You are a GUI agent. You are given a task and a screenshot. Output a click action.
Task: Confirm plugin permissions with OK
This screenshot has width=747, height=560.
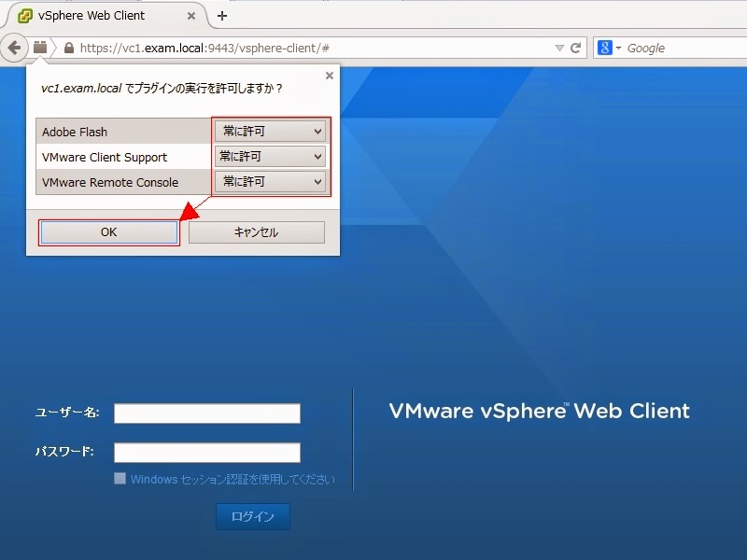pos(109,232)
